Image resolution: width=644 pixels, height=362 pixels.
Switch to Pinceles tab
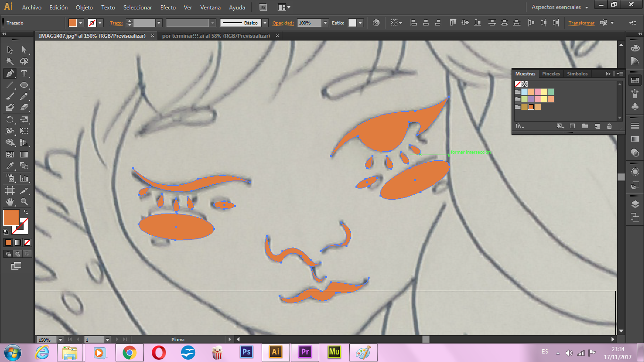(x=551, y=74)
